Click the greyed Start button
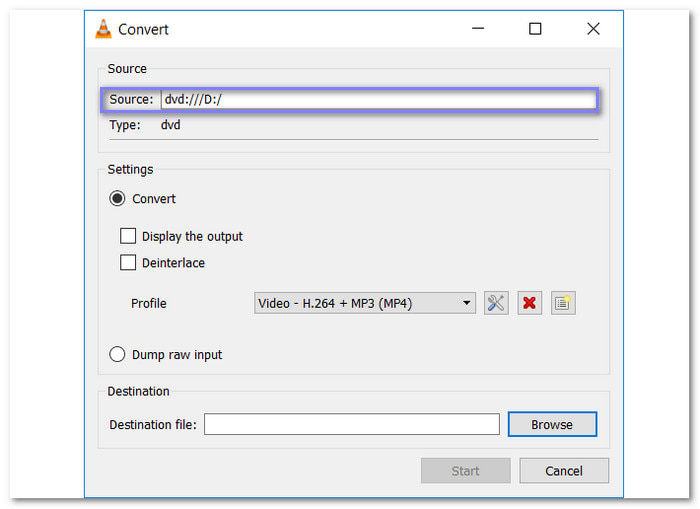700x509 pixels. 466,471
